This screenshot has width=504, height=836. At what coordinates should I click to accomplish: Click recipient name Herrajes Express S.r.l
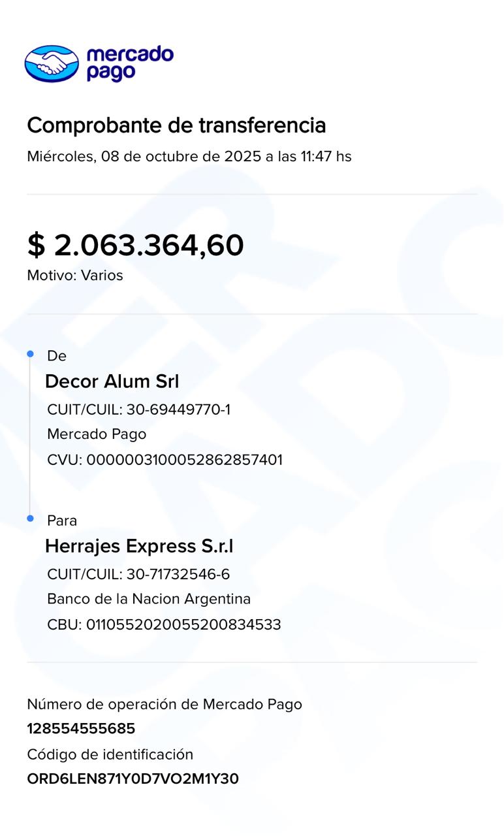[x=139, y=546]
